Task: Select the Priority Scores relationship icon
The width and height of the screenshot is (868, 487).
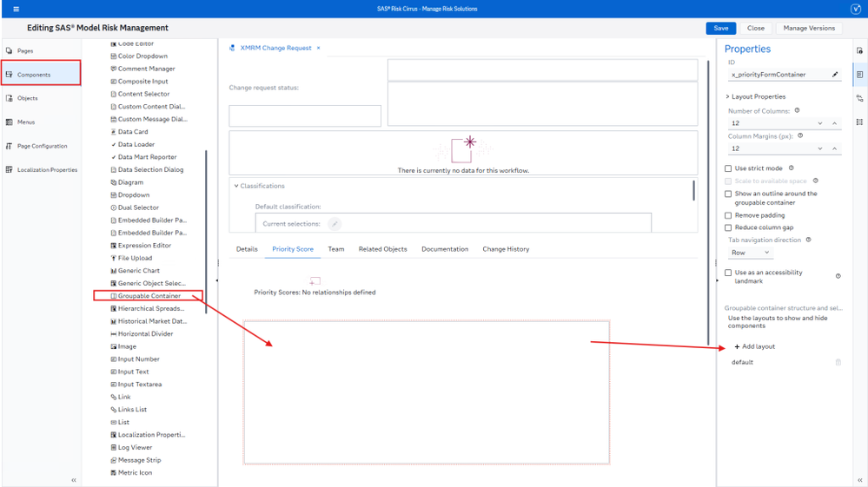Action: coord(315,281)
